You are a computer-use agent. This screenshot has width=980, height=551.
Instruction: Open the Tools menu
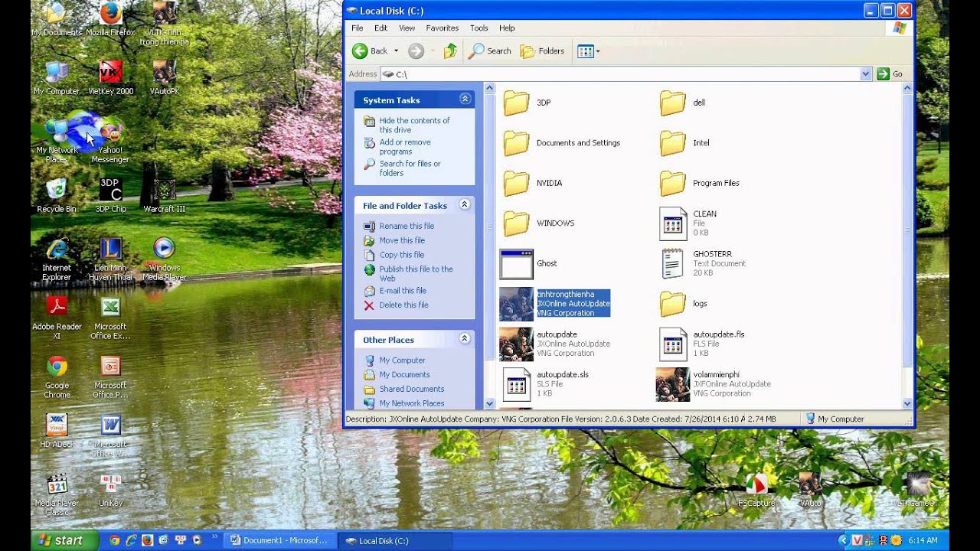point(479,28)
